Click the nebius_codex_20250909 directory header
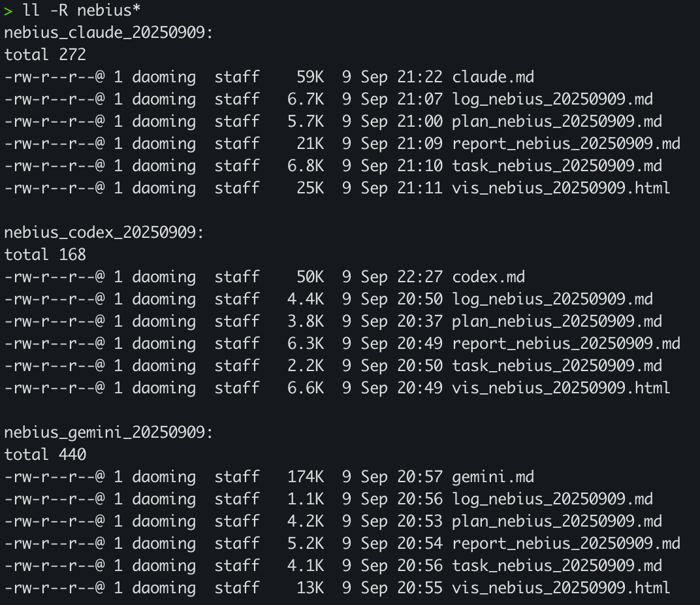This screenshot has height=605, width=700. [104, 233]
